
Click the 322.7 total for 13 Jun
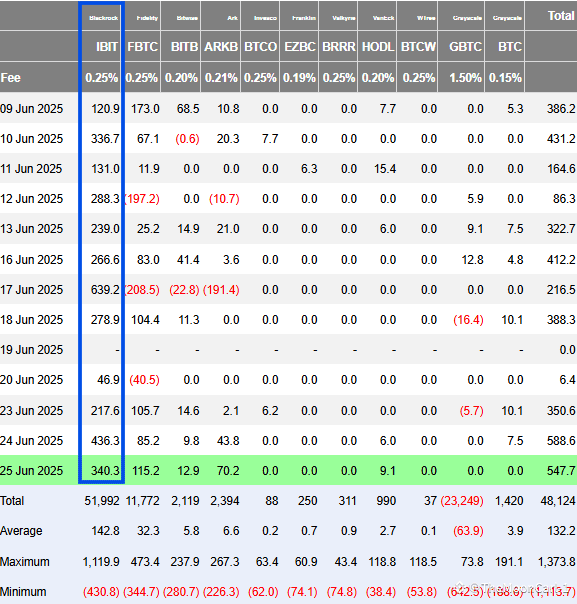pyautogui.click(x=561, y=229)
